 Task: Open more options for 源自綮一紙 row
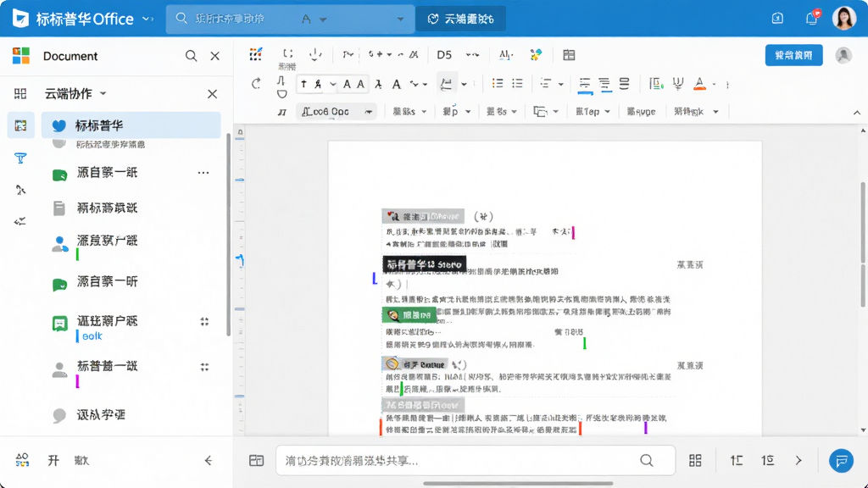(203, 173)
